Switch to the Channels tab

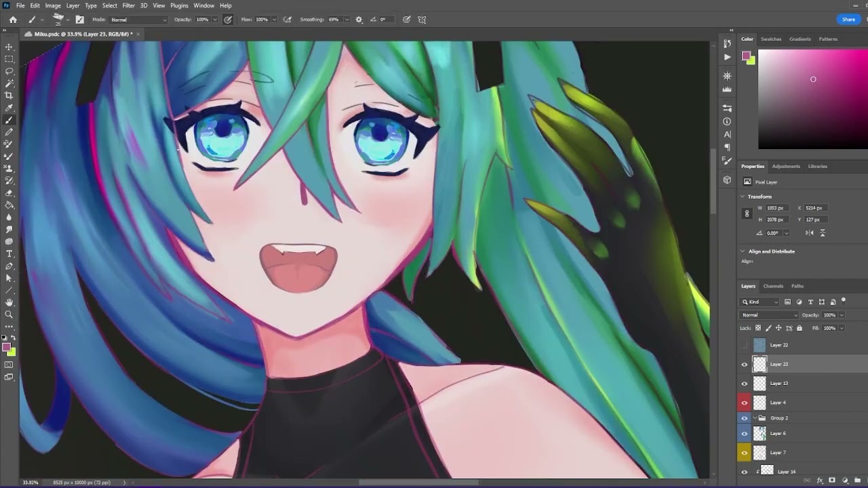773,286
